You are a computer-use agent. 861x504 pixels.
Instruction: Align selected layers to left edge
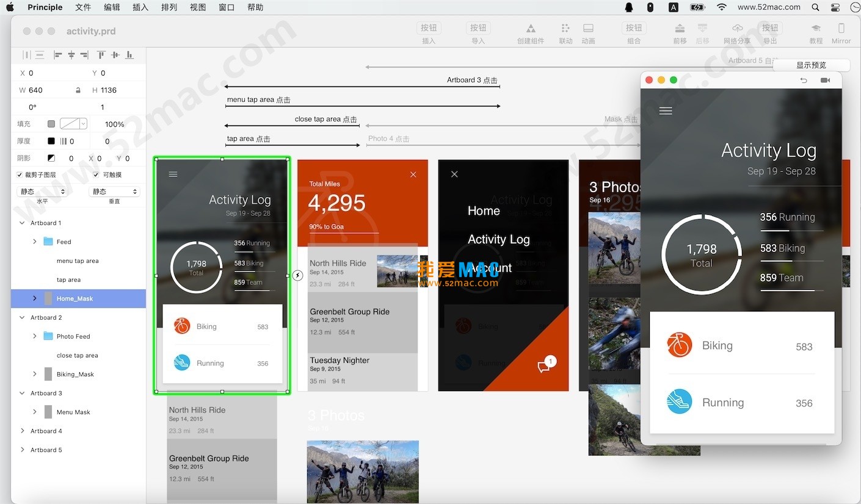pyautogui.click(x=58, y=55)
